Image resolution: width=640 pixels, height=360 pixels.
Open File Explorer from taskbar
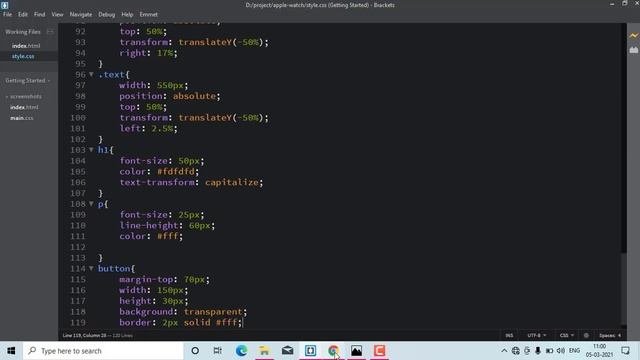click(264, 351)
